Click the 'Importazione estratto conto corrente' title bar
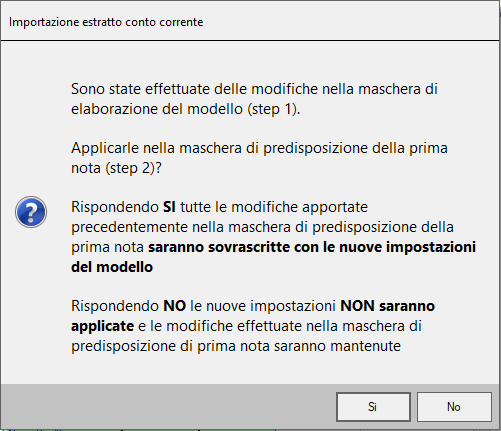Viewport: 501px width, 431px height. (250, 22)
